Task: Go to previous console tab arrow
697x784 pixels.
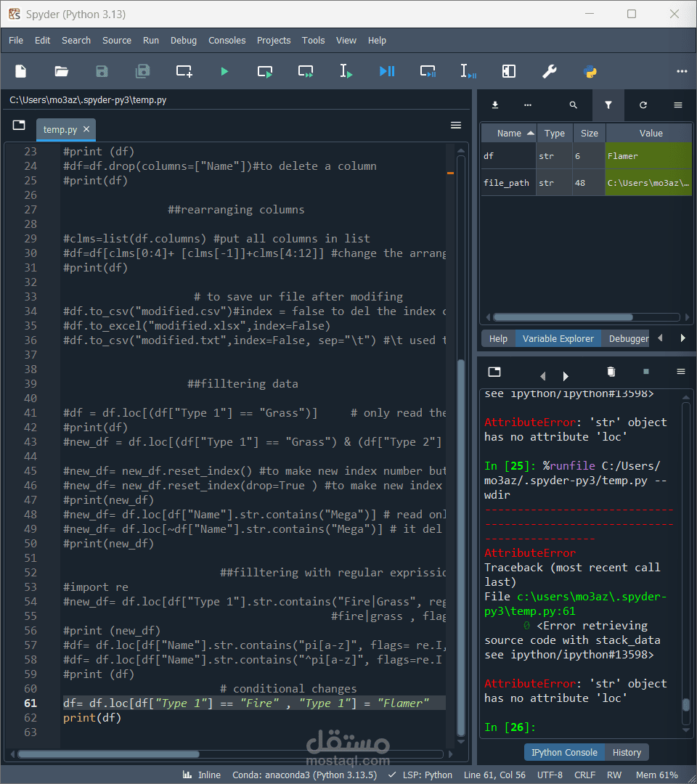Action: pos(543,376)
